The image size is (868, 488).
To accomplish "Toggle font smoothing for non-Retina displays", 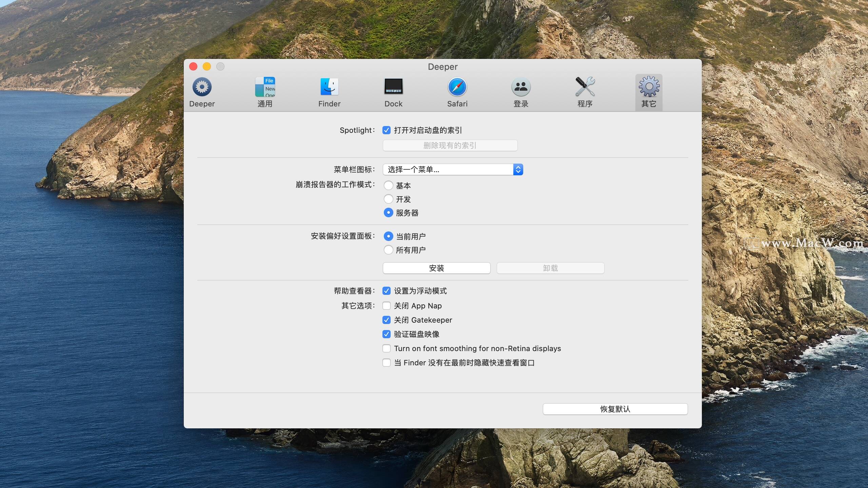I will [x=387, y=348].
